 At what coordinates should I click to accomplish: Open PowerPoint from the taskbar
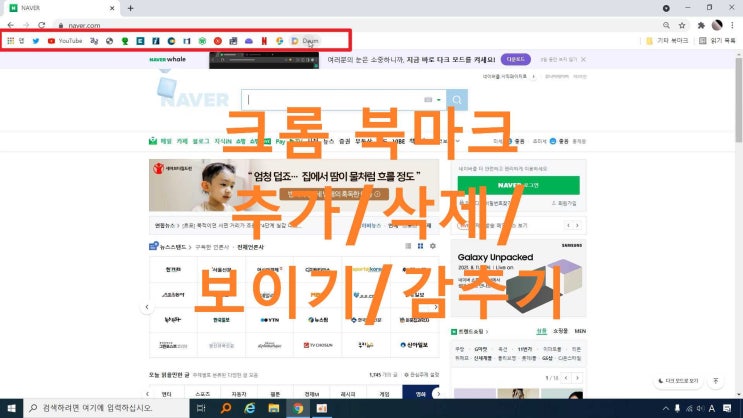(322, 408)
